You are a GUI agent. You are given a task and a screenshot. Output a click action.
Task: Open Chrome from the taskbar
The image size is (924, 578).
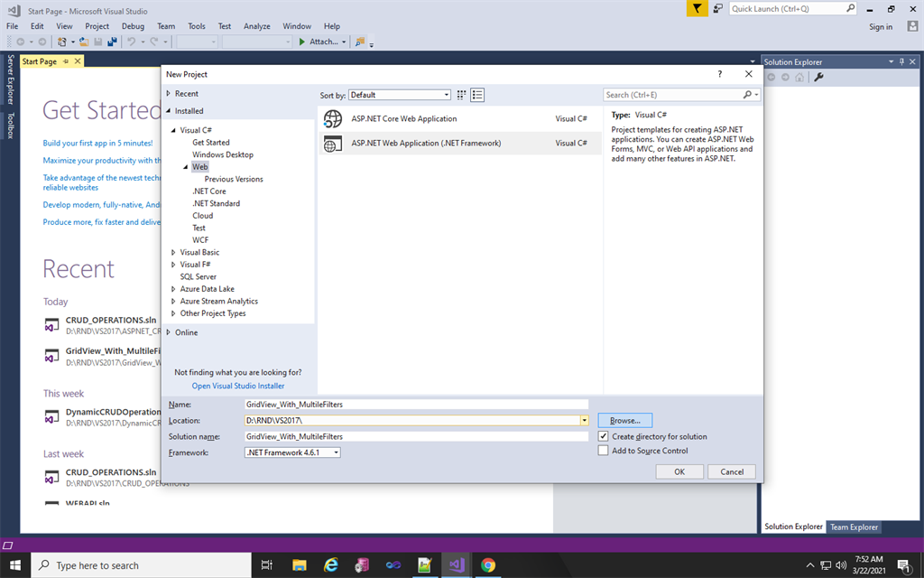(x=487, y=565)
